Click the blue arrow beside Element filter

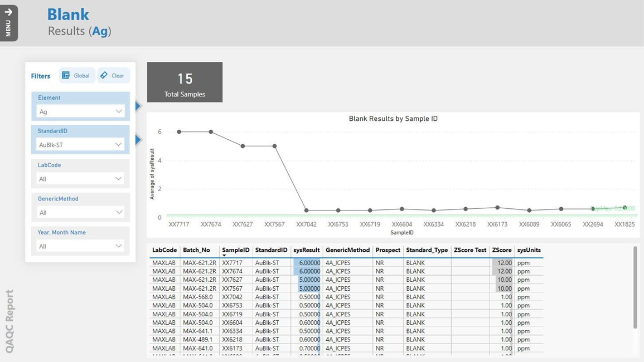click(x=137, y=105)
